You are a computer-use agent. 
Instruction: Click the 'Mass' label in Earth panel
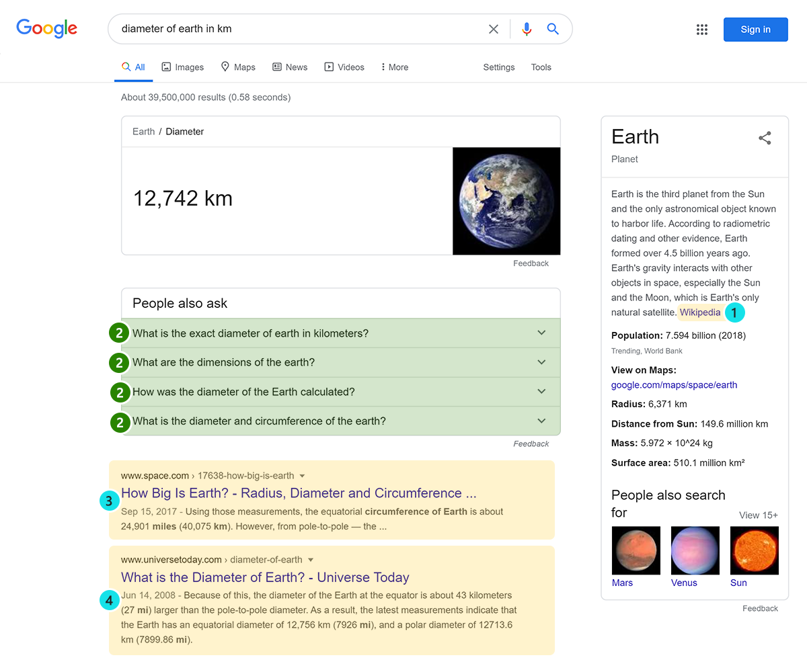point(624,444)
